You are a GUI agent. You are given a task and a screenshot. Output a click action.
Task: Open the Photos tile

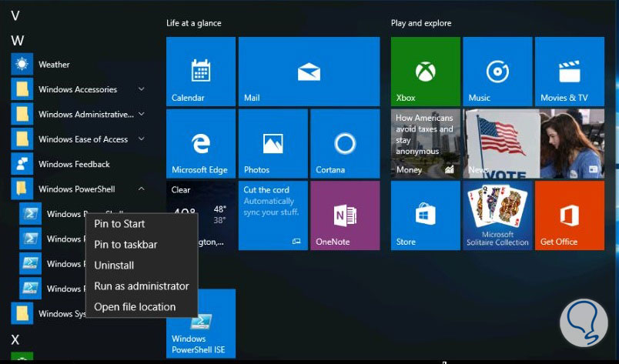coord(273,144)
